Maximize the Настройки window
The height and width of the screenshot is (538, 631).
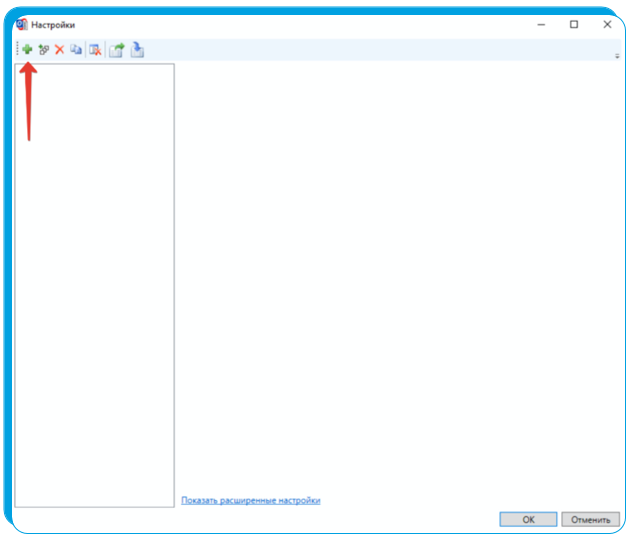click(x=574, y=25)
